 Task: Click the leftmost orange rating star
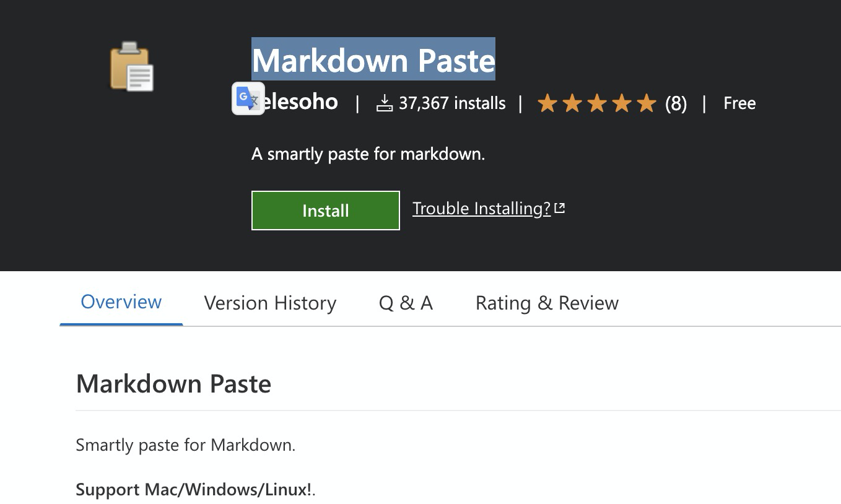pos(547,103)
